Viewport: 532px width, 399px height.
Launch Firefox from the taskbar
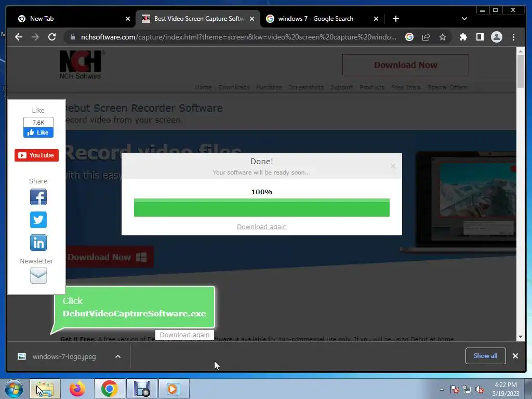[x=77, y=389]
